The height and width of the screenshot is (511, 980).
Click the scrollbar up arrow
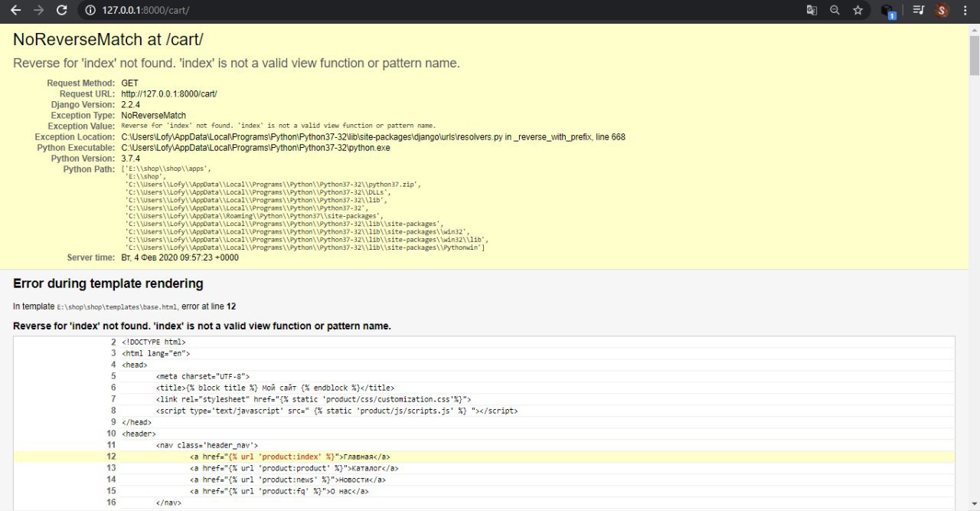pyautogui.click(x=974, y=28)
